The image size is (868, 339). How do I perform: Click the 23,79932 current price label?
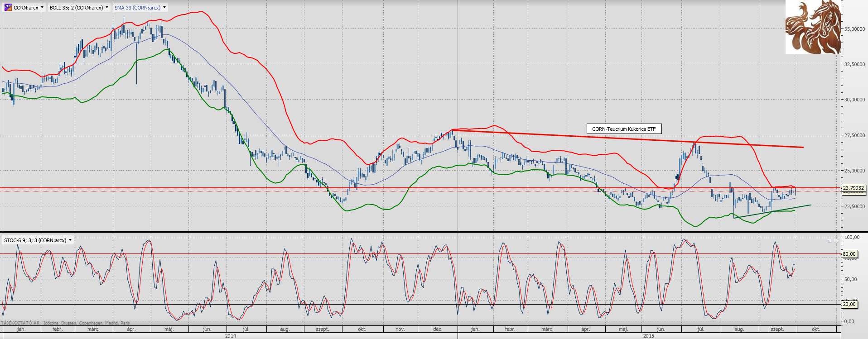[854, 188]
